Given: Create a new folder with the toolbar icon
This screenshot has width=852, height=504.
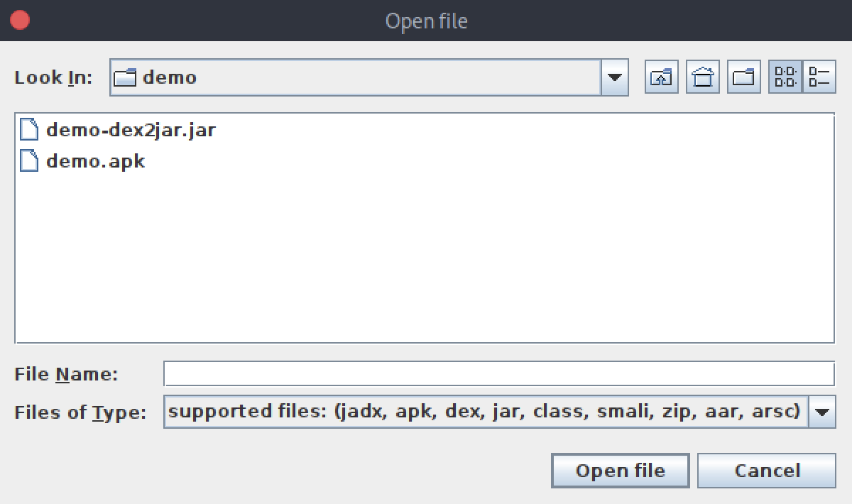Looking at the screenshot, I should pyautogui.click(x=743, y=77).
